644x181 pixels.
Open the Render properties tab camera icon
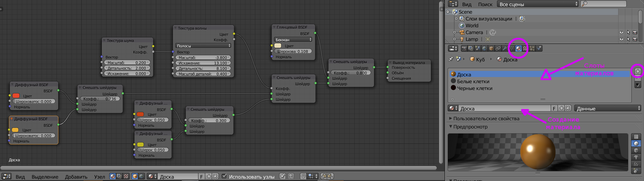(464, 48)
